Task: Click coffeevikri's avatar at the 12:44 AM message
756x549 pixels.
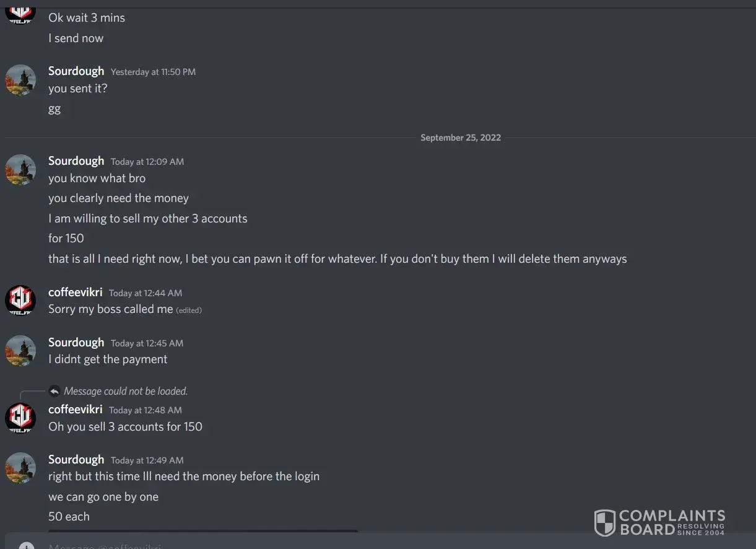Action: tap(20, 301)
